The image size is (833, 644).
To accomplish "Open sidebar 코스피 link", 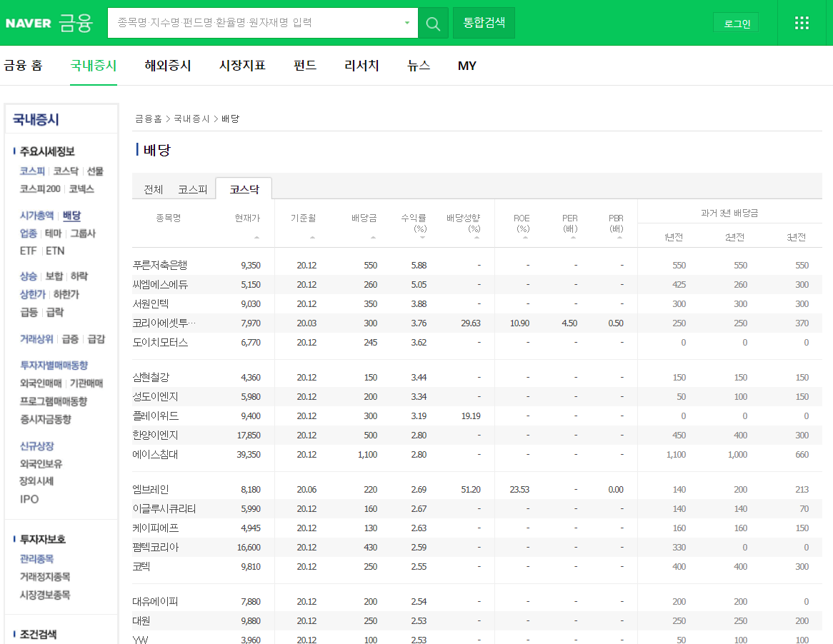I will 32,171.
